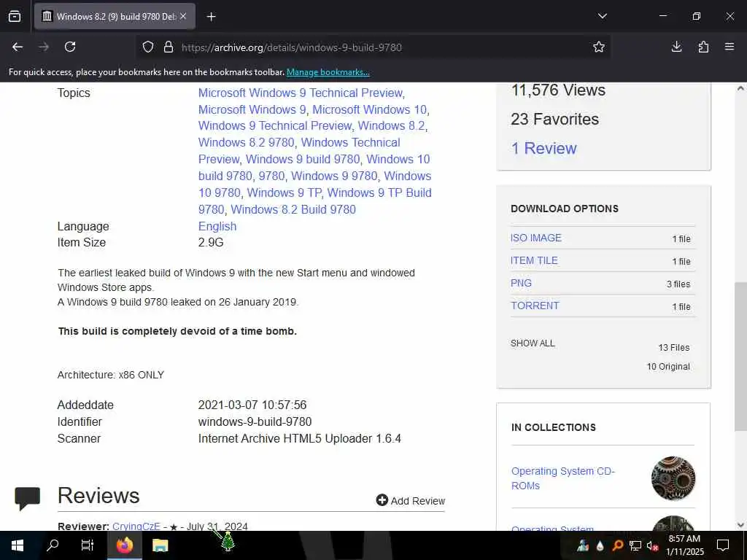Click the Reviews speech bubble icon

(x=27, y=498)
